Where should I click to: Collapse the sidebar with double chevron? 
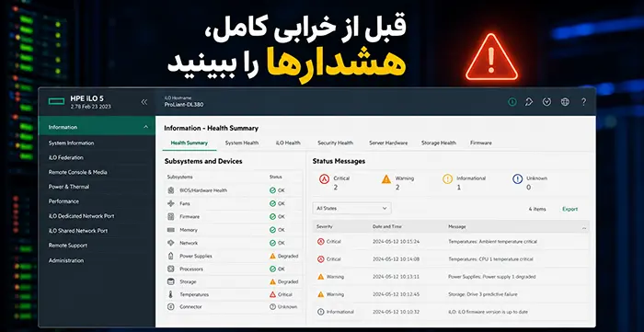point(144,102)
